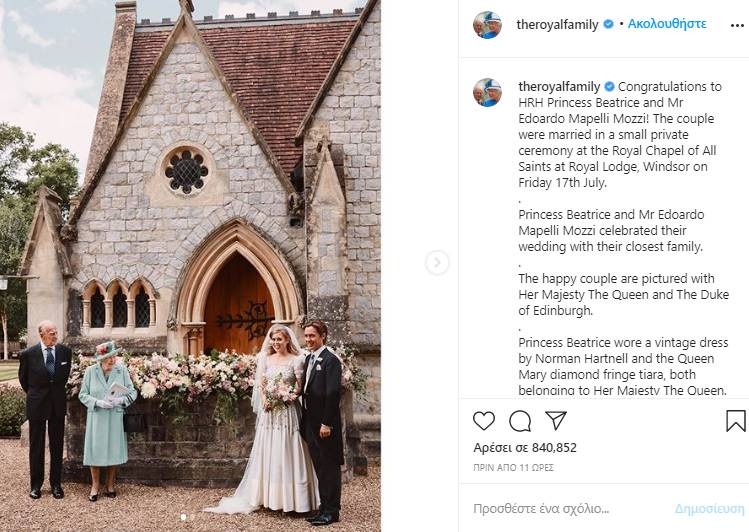Open theroyalfamily username link in the caption
This screenshot has width=749, height=532.
click(559, 87)
